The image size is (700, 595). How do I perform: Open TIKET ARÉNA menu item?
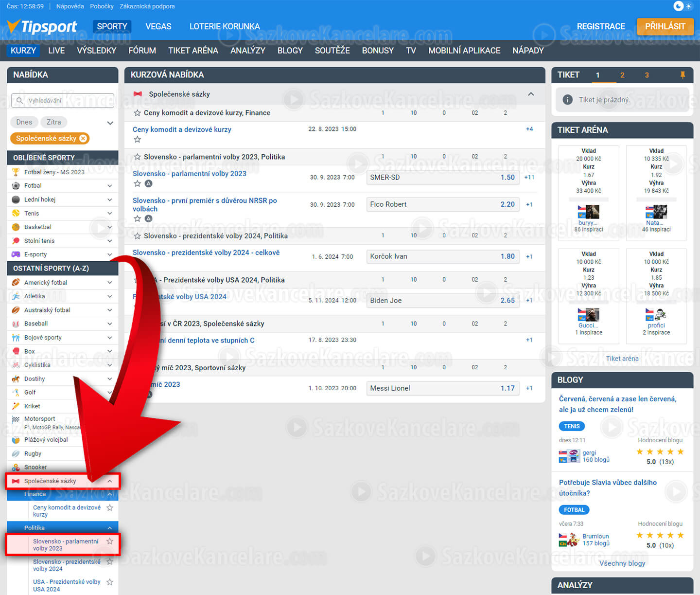pos(193,51)
